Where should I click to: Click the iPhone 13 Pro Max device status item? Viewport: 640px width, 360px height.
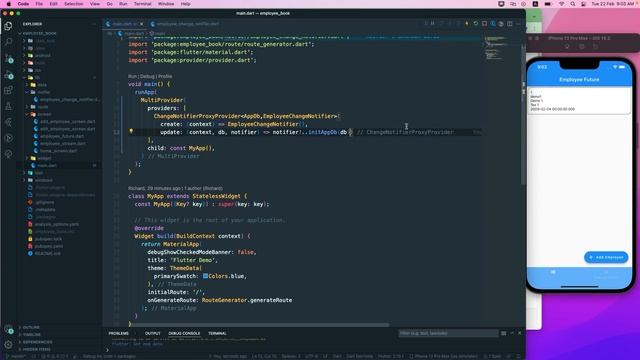443,356
